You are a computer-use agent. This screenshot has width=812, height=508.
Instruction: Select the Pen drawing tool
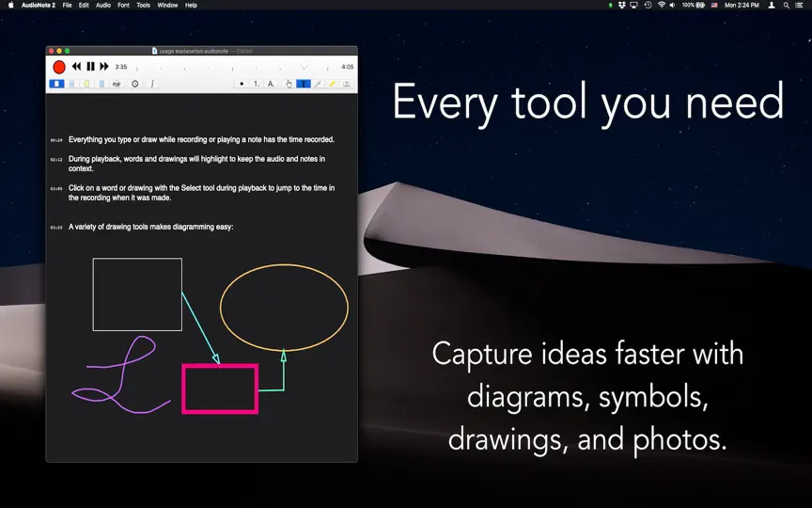click(318, 84)
